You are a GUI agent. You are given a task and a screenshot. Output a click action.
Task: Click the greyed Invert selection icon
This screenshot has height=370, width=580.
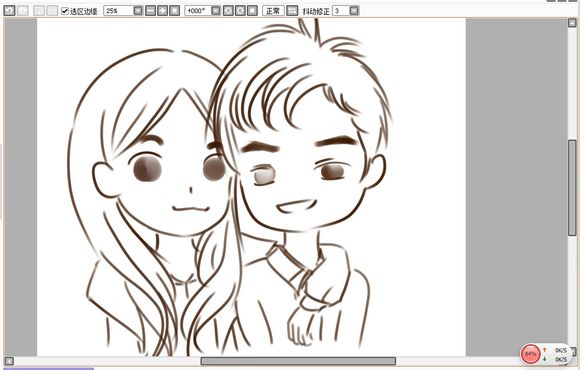[x=52, y=11]
